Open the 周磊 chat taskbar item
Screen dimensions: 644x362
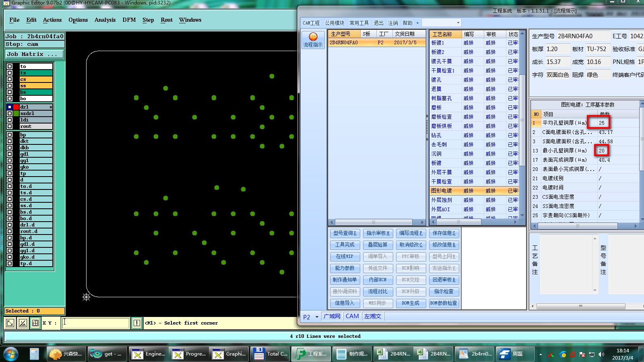515,354
